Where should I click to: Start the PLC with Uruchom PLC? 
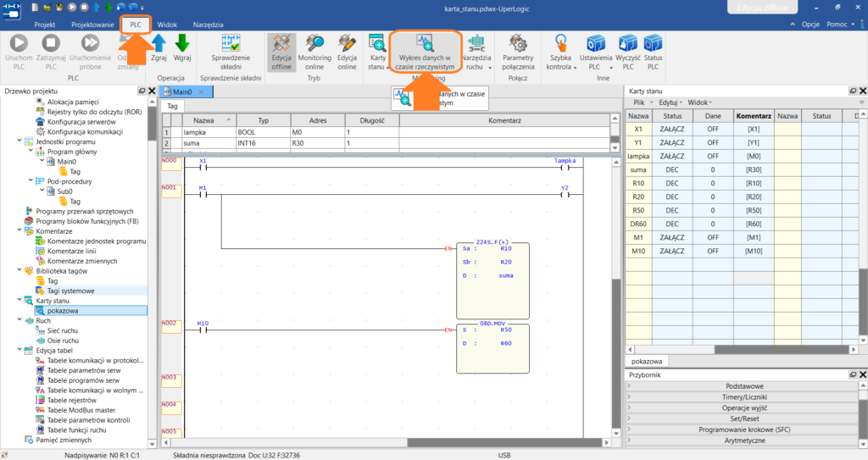point(19,52)
